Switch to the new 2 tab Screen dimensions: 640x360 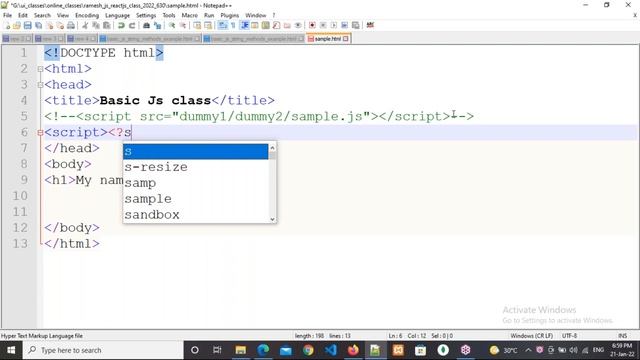[x=16, y=39]
